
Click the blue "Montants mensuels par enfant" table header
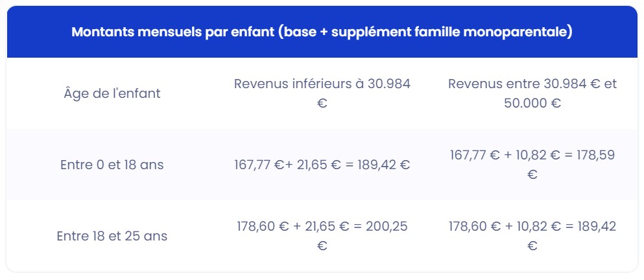(322, 32)
